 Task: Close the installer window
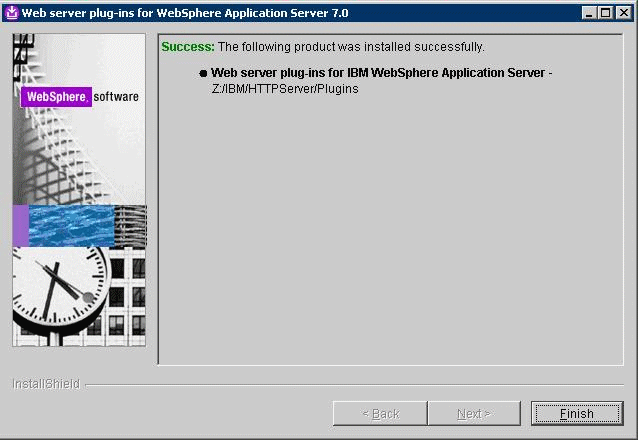[623, 13]
